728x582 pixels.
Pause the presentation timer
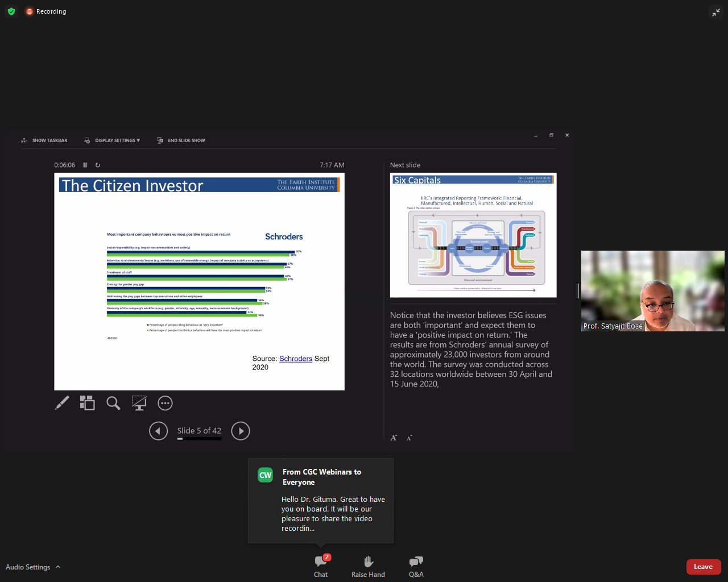pos(85,165)
